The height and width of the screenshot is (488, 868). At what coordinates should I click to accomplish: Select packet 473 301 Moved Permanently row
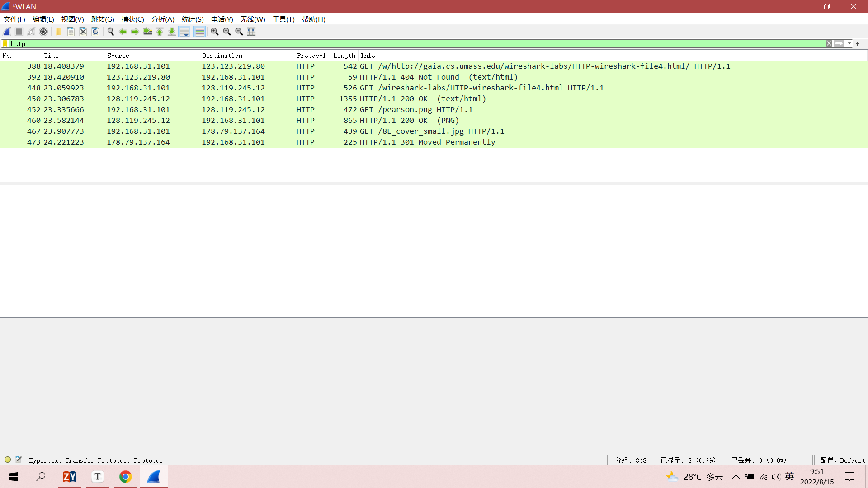[x=434, y=142]
